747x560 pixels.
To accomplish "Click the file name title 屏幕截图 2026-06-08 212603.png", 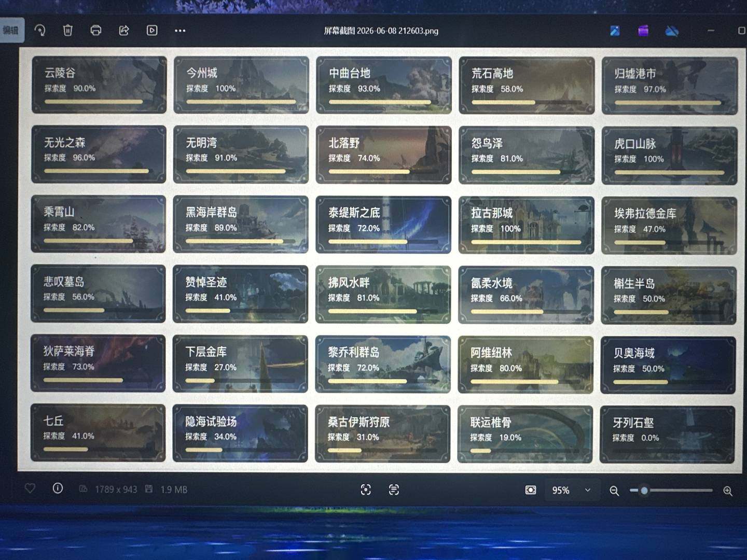I will 381,31.
